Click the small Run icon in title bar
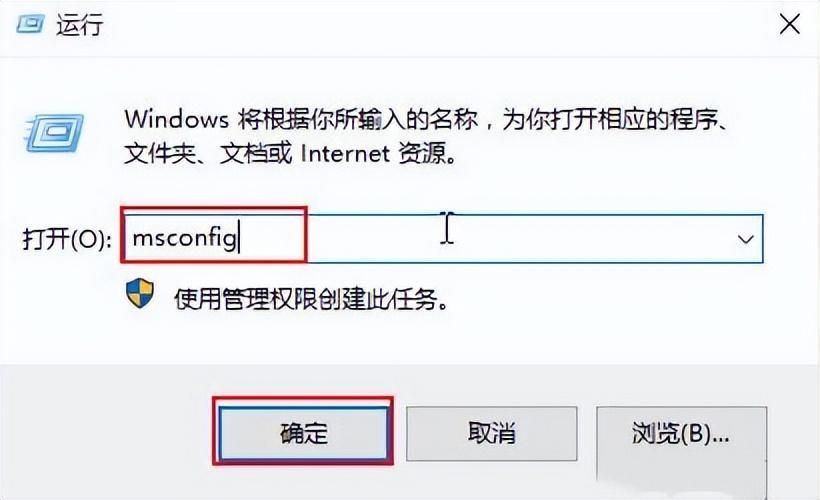Screen dimensions: 820x500 (x=30, y=25)
